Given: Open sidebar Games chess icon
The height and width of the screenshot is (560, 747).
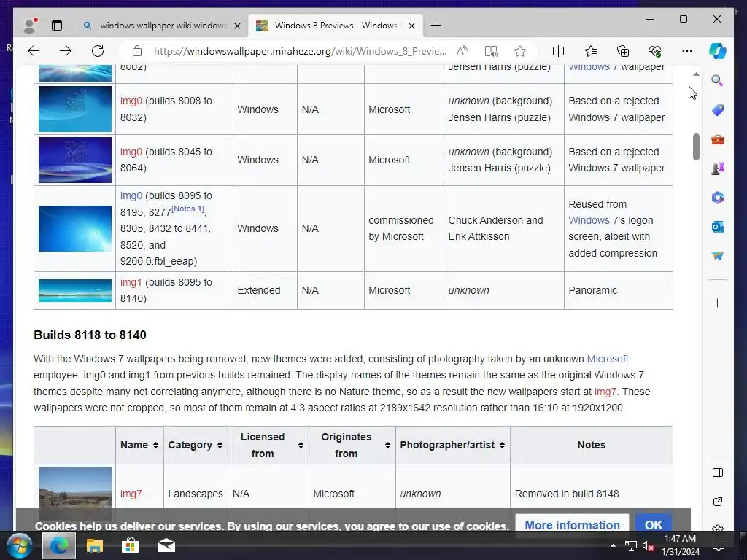Looking at the screenshot, I should (718, 168).
